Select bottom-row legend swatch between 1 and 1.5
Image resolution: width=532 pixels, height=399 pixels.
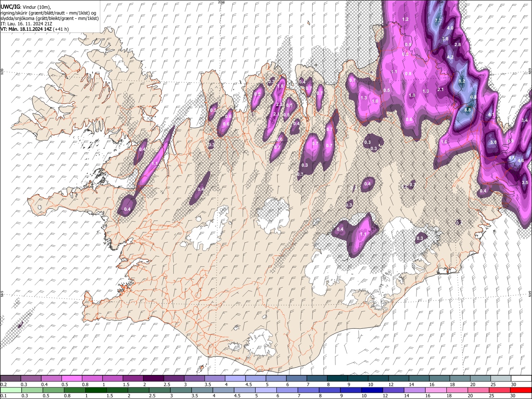click(96, 390)
